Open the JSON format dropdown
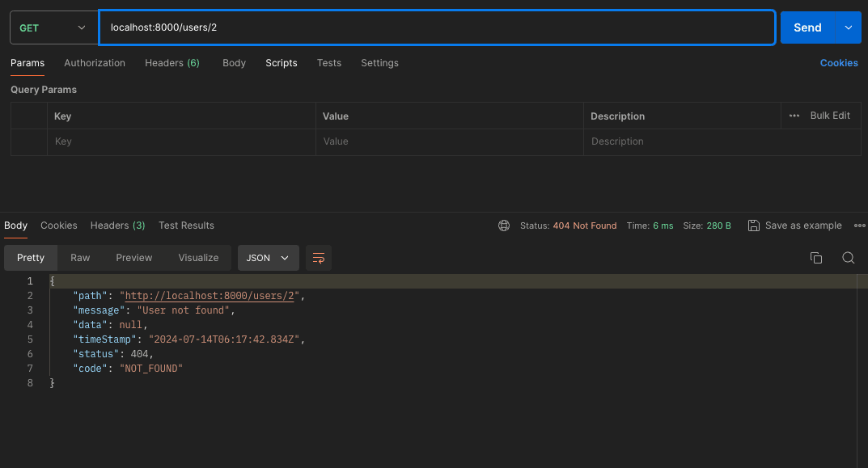The image size is (868, 468). [x=268, y=258]
